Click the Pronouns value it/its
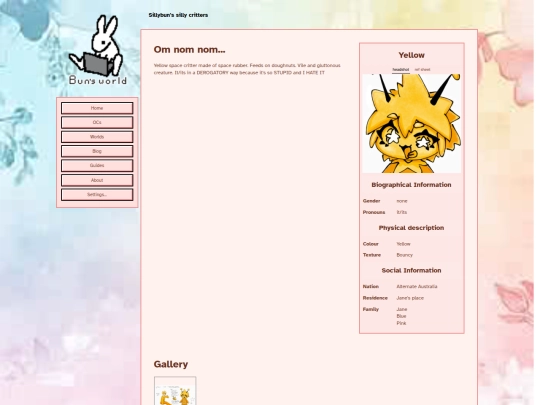The width and height of the screenshot is (540, 405). 402,212
